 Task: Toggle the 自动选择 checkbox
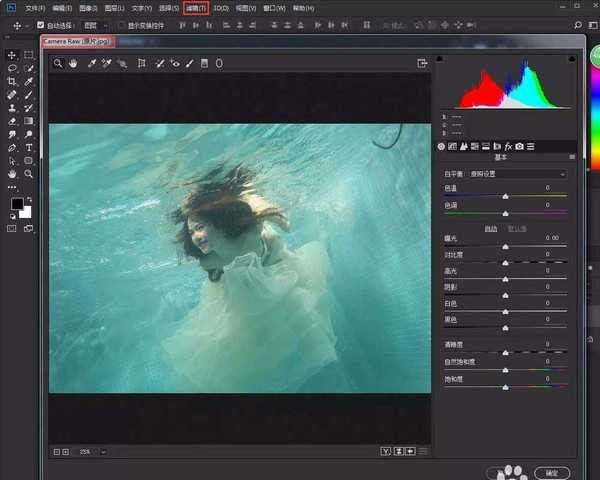[40, 25]
